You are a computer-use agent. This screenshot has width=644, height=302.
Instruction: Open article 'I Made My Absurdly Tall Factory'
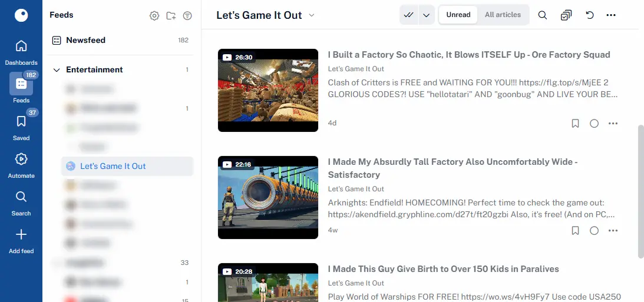(x=453, y=168)
